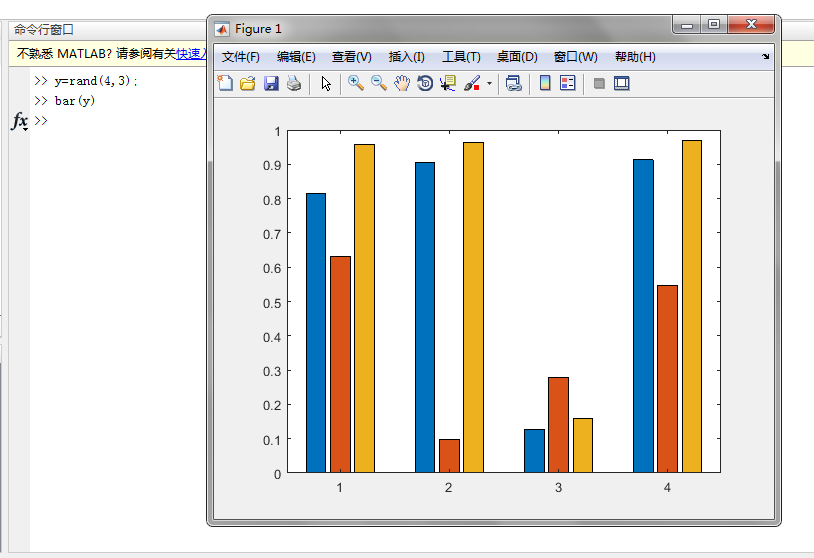Click the fx function browser icon
Image resolution: width=814 pixels, height=558 pixels.
pos(20,121)
